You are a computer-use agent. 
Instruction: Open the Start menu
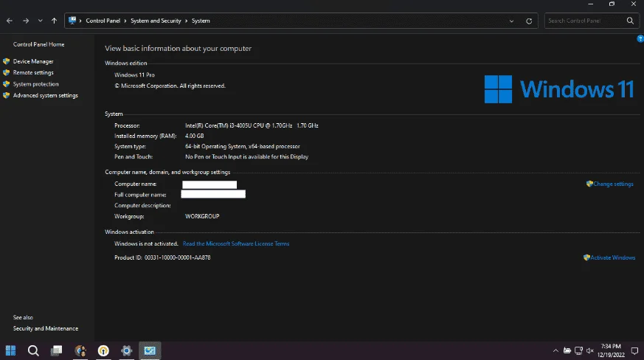(x=10, y=350)
